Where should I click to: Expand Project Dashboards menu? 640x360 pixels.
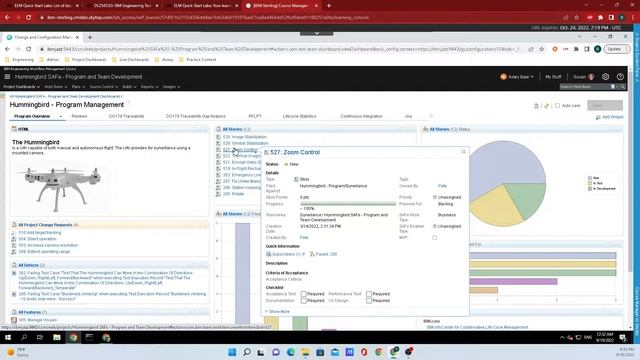click(22, 87)
